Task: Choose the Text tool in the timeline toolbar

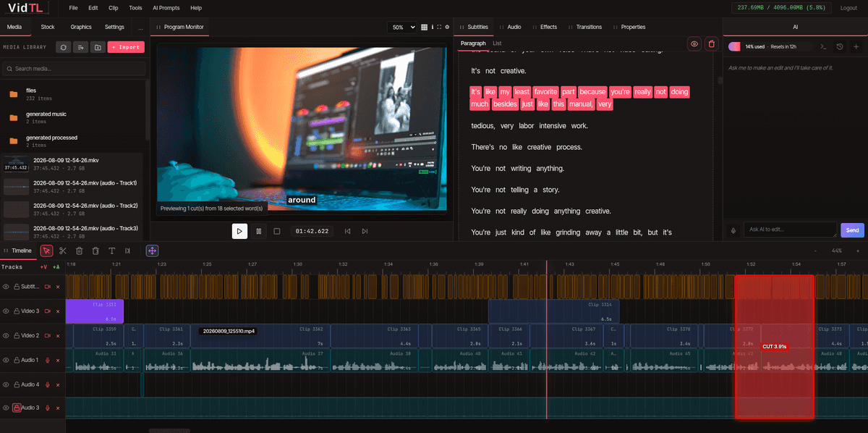Action: [x=111, y=251]
